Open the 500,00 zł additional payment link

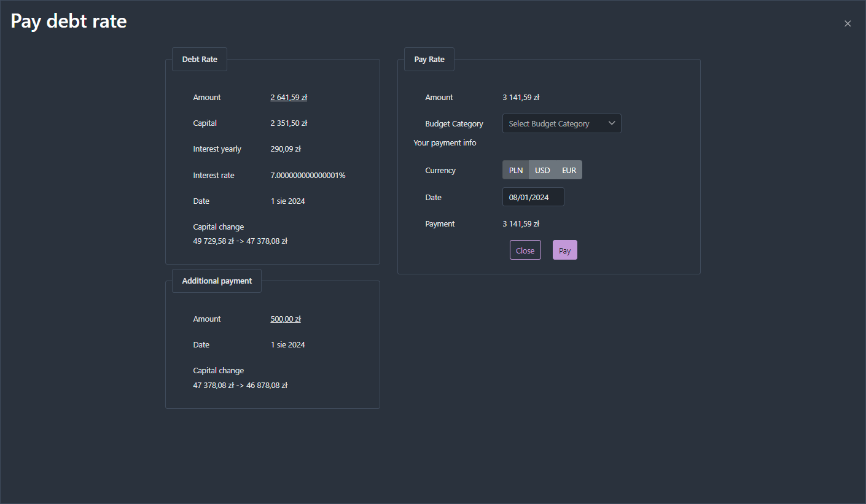point(286,319)
